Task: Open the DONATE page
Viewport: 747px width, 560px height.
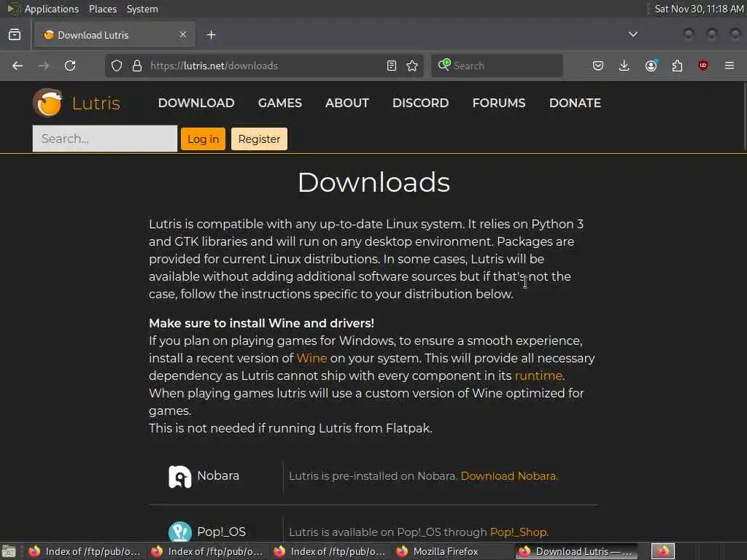Action: point(575,103)
